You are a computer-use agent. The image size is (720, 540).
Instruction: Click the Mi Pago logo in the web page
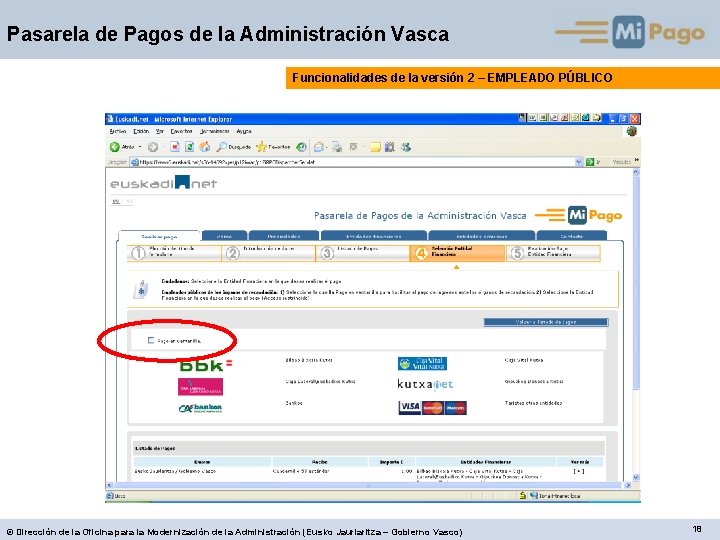[x=578, y=215]
